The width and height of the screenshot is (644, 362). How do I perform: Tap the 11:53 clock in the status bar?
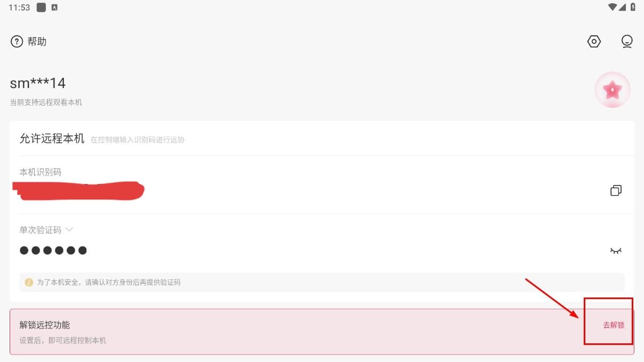(19, 7)
